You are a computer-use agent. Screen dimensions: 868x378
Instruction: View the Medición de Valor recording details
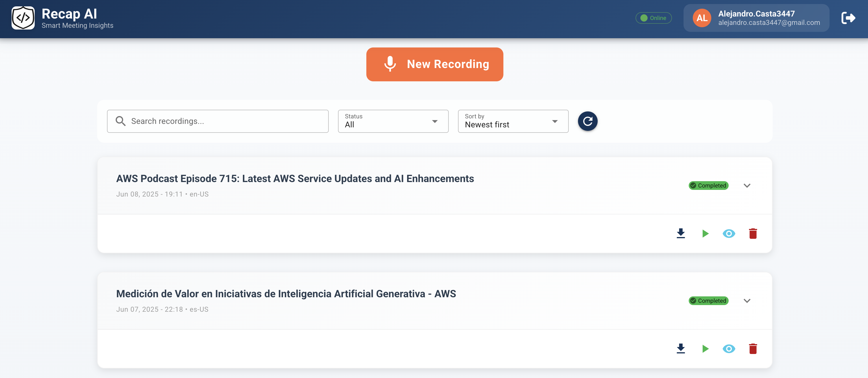(729, 348)
